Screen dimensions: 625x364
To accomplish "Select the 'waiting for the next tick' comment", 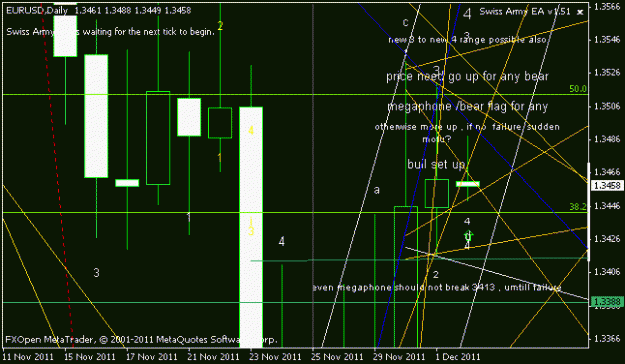I will [110, 31].
